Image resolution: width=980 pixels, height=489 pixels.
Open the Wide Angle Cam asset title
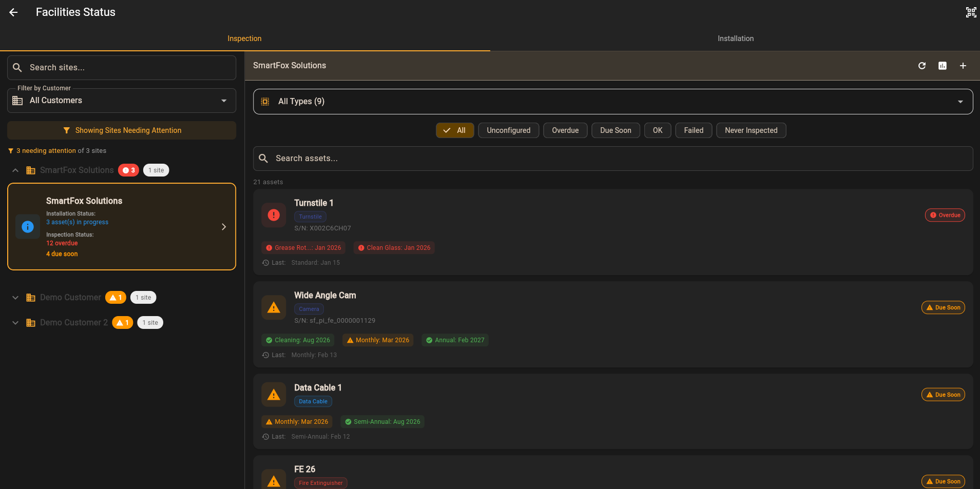[x=325, y=296]
